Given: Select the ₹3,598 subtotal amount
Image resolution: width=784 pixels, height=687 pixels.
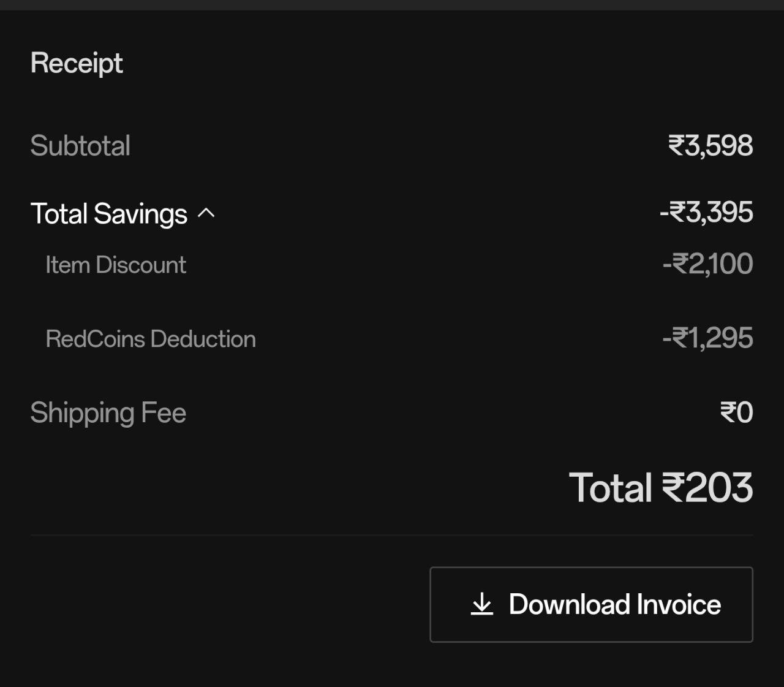Looking at the screenshot, I should 710,146.
